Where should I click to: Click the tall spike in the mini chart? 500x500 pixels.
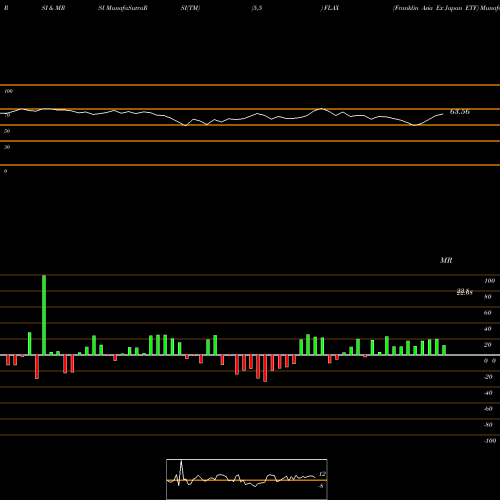pos(181,470)
